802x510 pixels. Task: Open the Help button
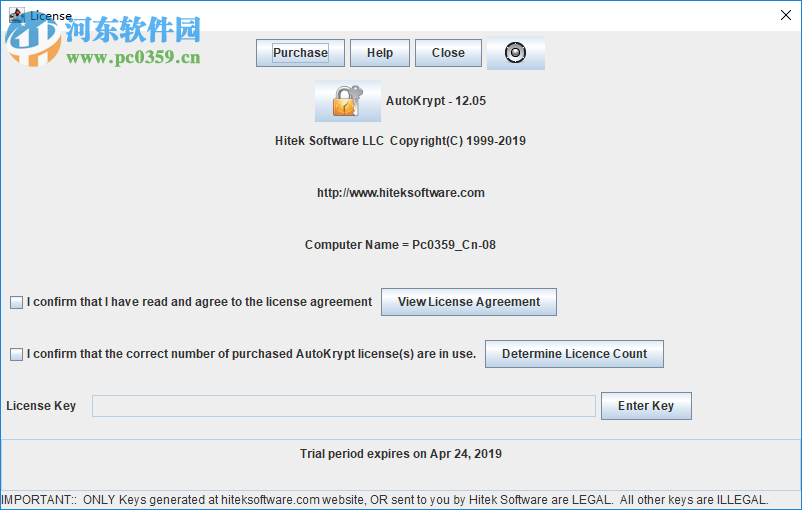click(x=380, y=53)
